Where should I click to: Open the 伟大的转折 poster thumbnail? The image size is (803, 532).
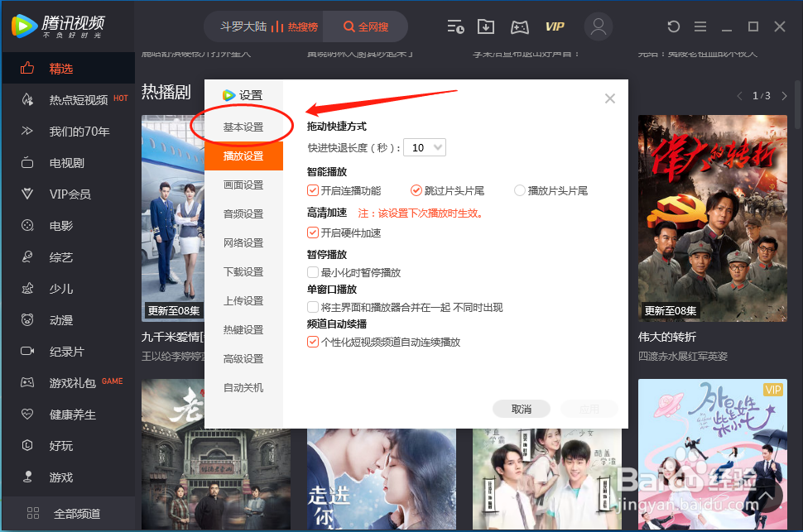click(713, 218)
